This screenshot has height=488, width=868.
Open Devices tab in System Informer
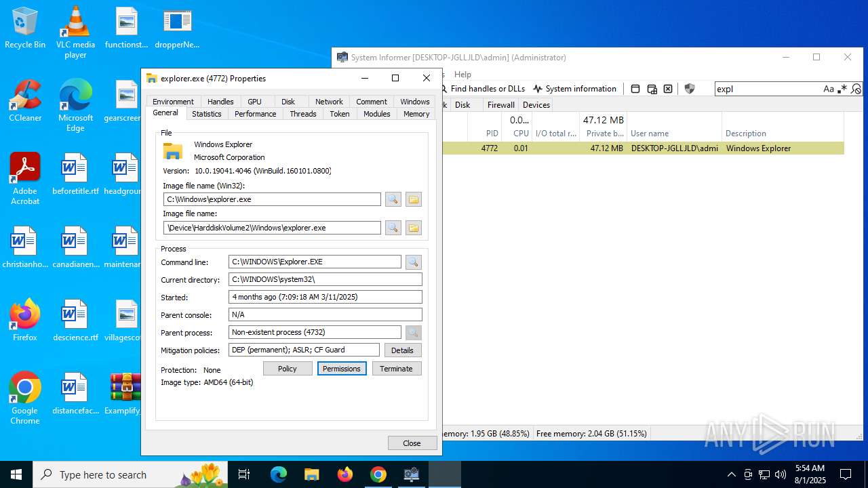(x=536, y=105)
